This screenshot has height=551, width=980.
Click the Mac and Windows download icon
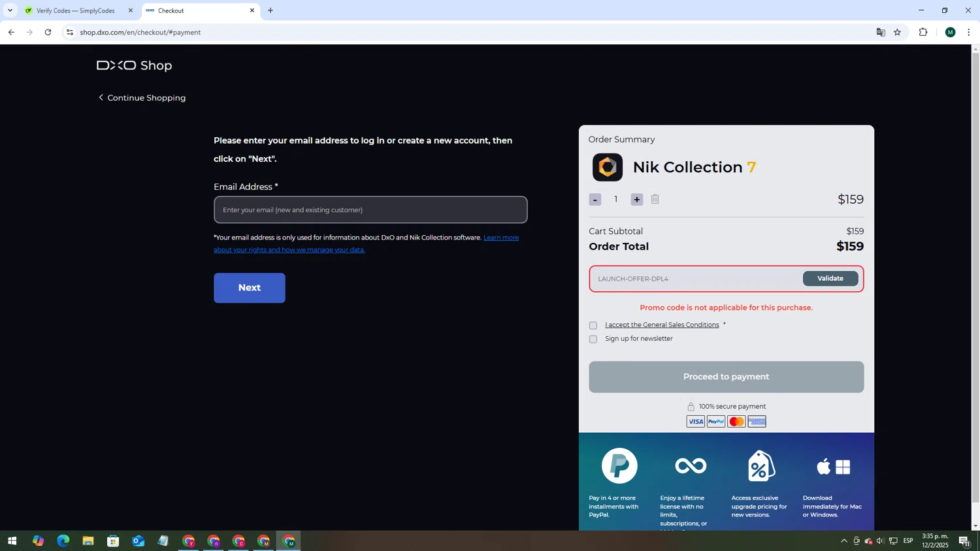tap(834, 466)
